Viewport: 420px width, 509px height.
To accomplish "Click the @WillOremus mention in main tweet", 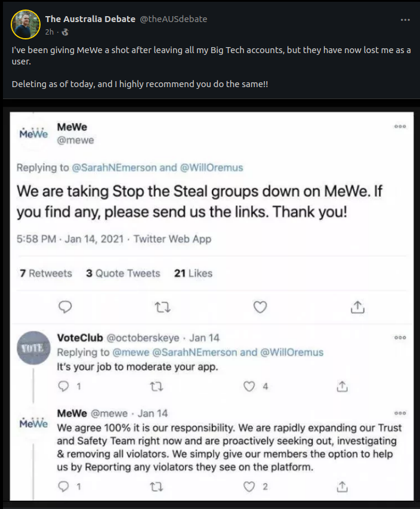I will [x=211, y=168].
